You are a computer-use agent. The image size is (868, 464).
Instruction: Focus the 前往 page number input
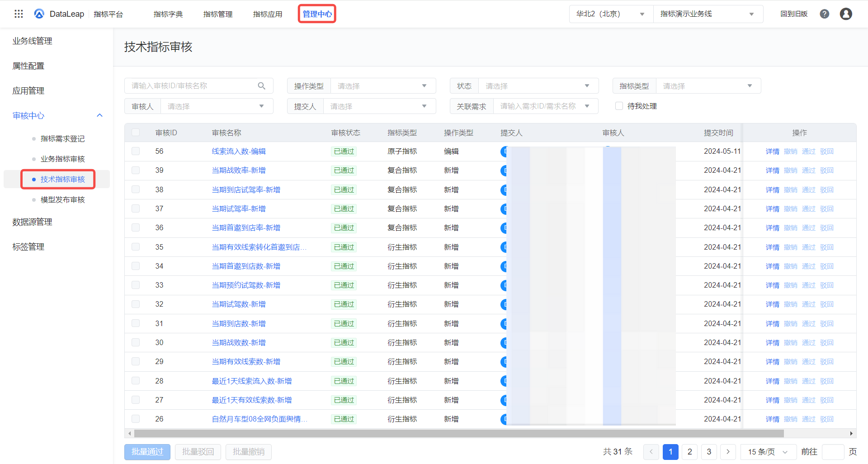833,452
